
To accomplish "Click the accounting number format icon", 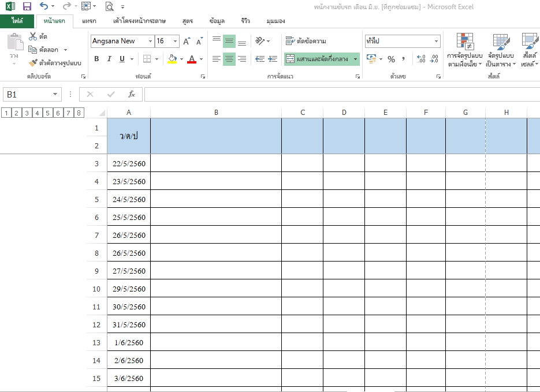I will point(371,59).
